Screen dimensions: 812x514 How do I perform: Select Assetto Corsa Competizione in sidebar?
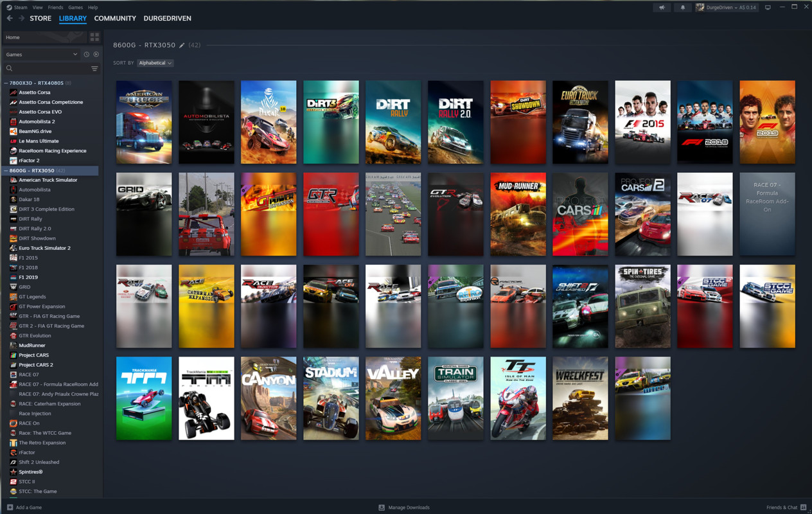coord(51,102)
